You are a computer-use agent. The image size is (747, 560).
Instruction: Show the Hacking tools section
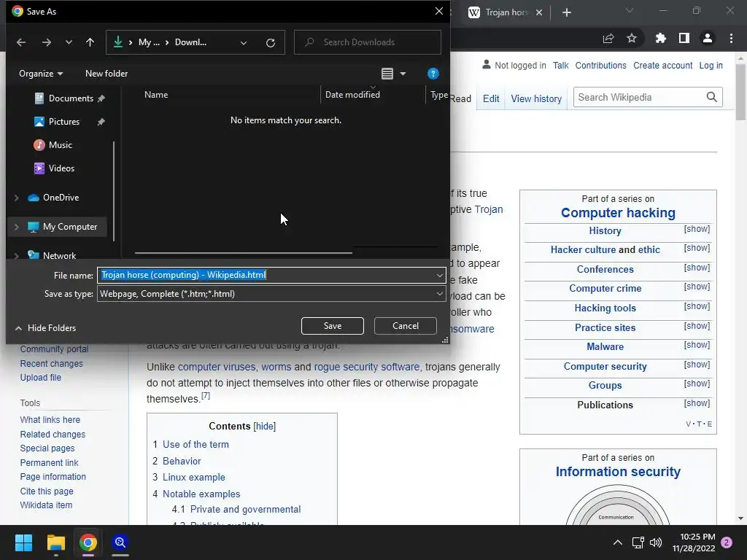click(697, 306)
